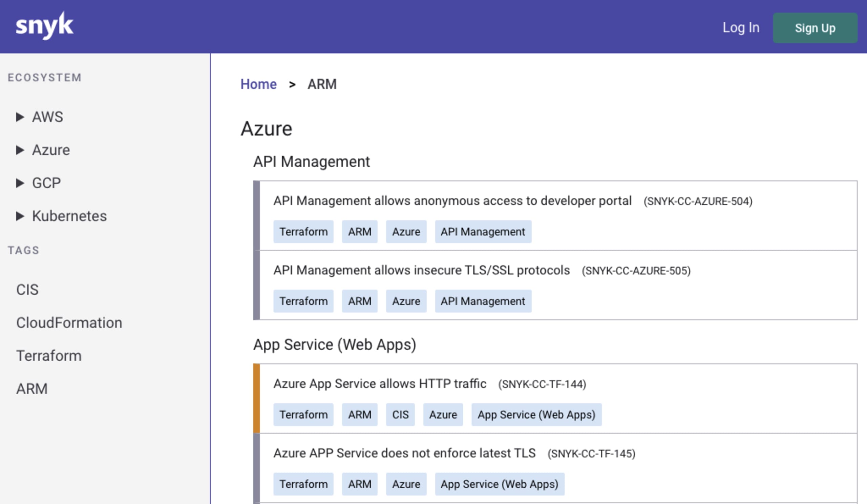Image resolution: width=867 pixels, height=504 pixels.
Task: Click App Service (Web Apps) tag on latest TLS rule
Action: pos(500,484)
